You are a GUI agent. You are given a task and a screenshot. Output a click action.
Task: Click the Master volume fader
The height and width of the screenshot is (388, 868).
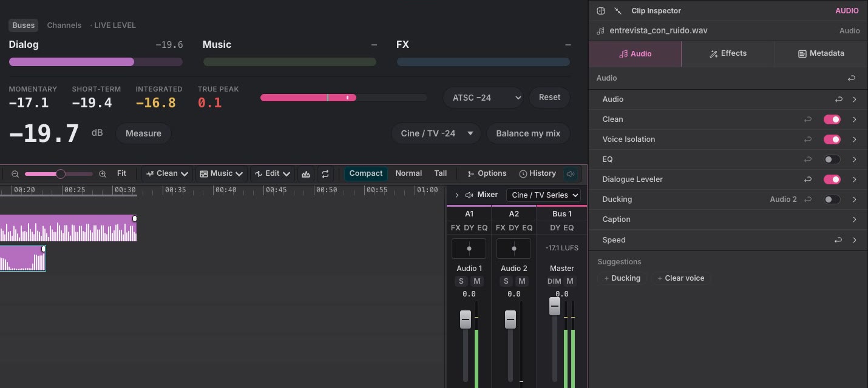click(x=555, y=306)
